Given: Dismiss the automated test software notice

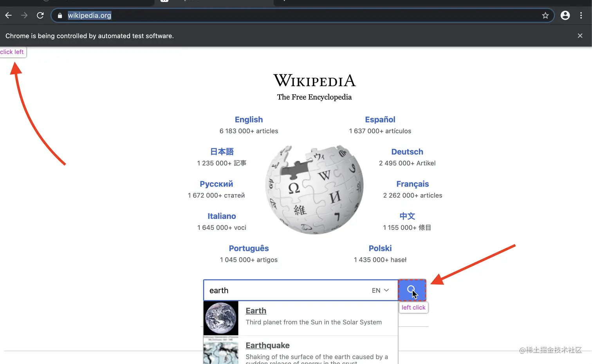Looking at the screenshot, I should point(580,36).
